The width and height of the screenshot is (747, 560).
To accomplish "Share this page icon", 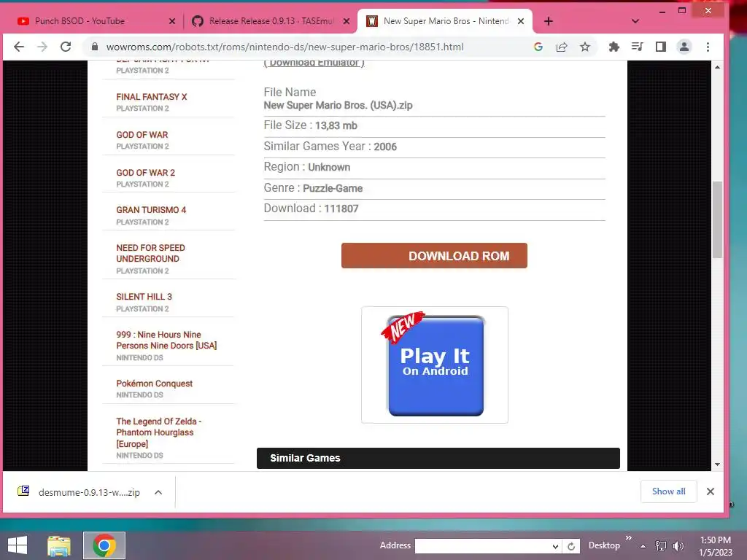I will click(562, 47).
